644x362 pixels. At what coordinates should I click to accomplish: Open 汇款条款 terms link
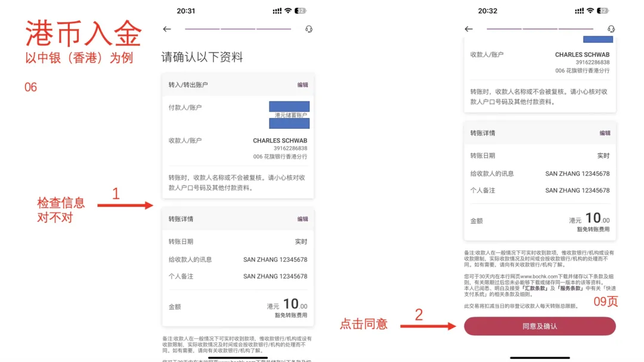[535, 289]
